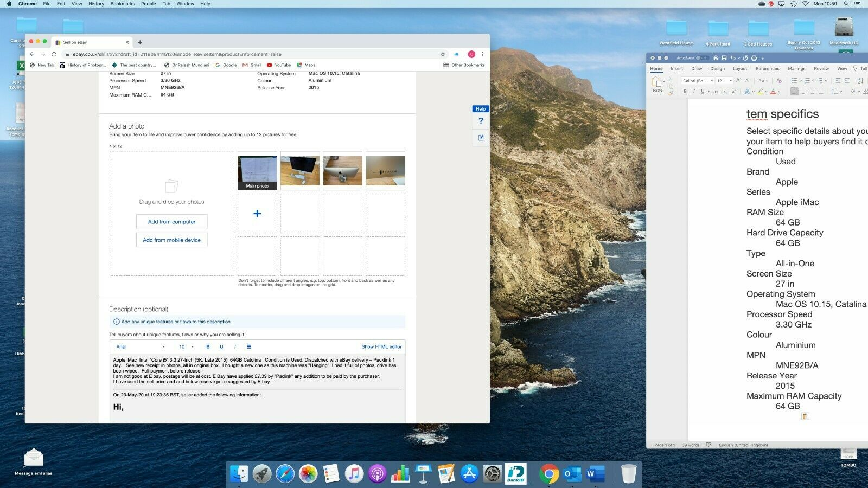Expand Word's Paste options arrow
The width and height of the screenshot is (868, 488).
[x=664, y=81]
